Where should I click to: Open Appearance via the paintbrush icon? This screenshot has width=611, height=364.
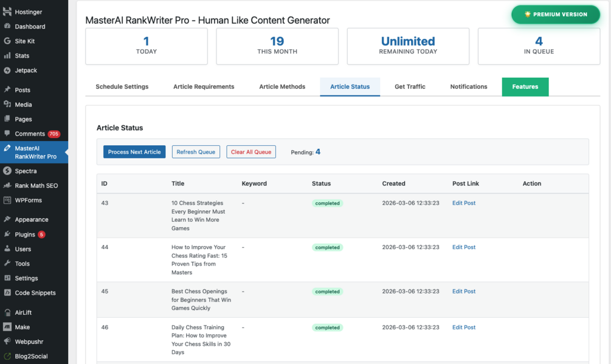point(7,219)
